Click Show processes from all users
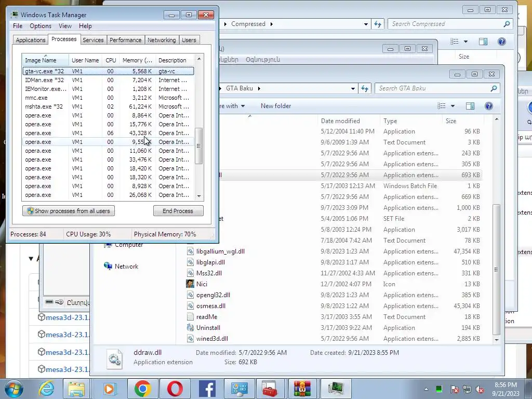Screen dimensions: 532x399 [69, 211]
